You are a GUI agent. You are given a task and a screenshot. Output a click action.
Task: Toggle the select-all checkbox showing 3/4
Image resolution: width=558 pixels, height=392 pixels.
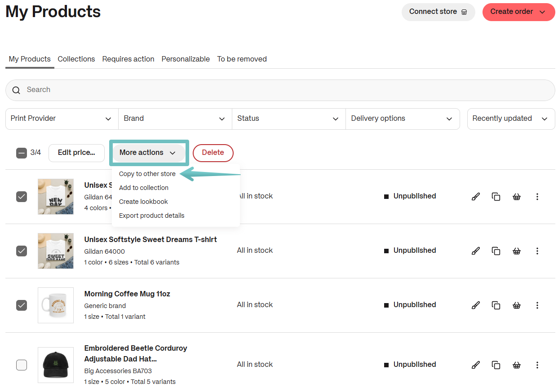22,153
